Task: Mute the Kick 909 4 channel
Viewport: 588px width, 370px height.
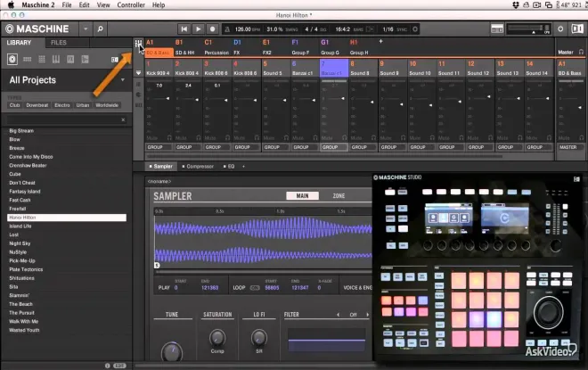Action: coord(151,138)
